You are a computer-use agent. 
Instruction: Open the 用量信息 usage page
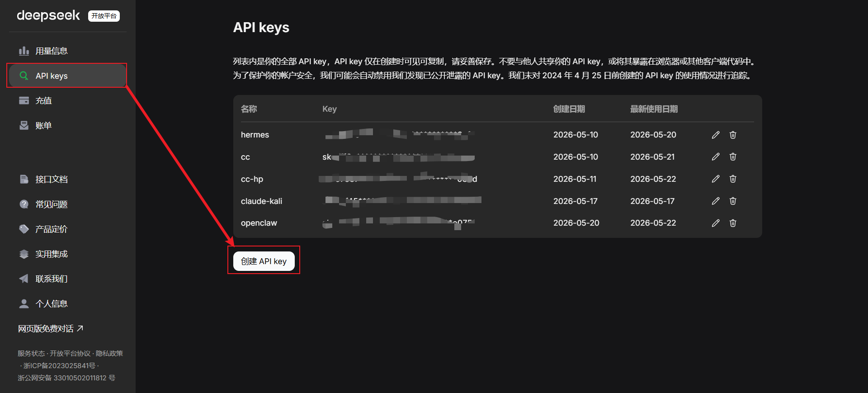[x=68, y=51]
